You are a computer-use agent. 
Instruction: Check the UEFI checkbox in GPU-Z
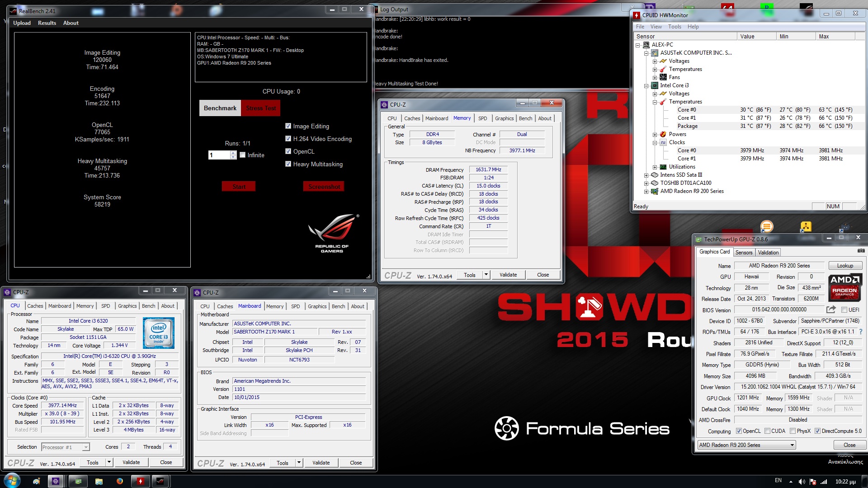point(844,310)
